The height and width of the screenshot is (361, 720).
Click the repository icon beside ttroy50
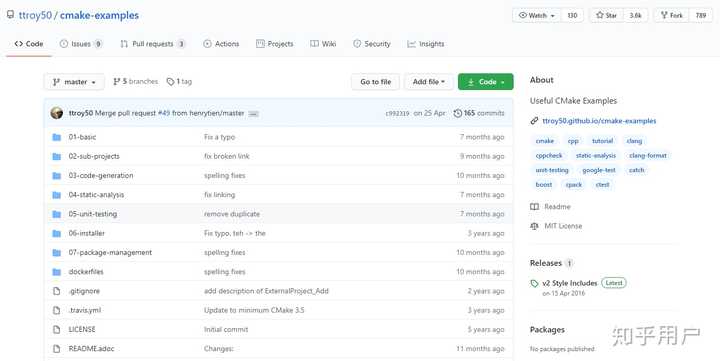point(10,15)
